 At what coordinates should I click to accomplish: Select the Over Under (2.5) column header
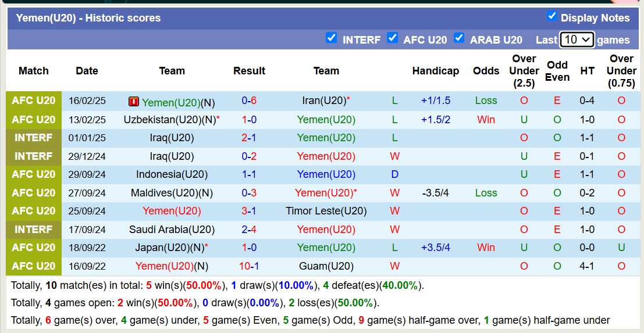(x=524, y=71)
